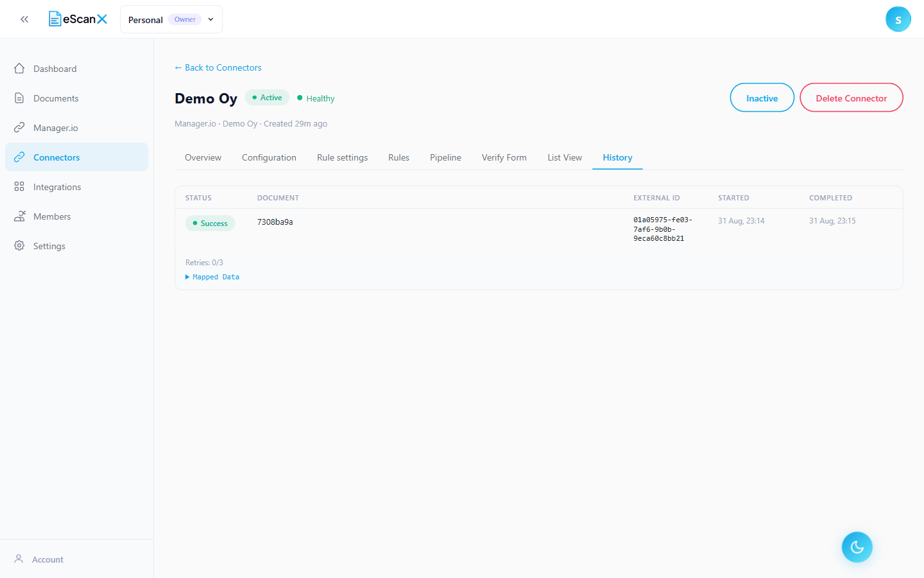Expand the Mapped Data section
Screen dimensions: 924x578
tap(212, 277)
